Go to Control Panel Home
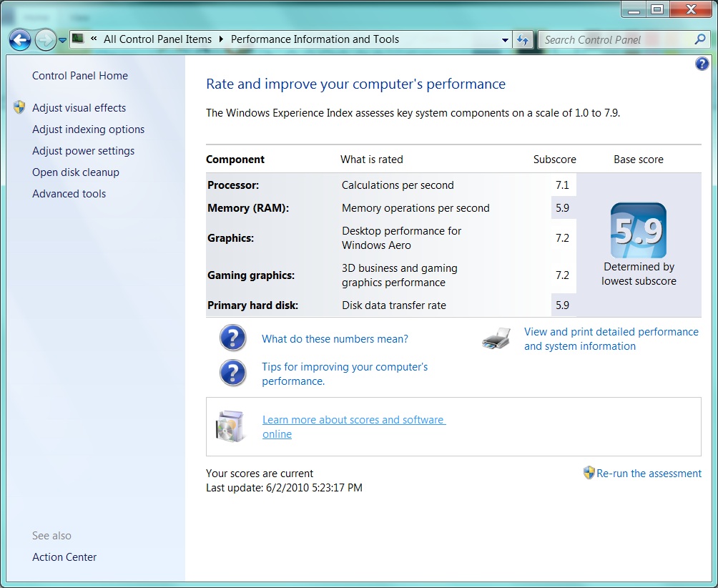This screenshot has height=588, width=718. click(x=80, y=76)
